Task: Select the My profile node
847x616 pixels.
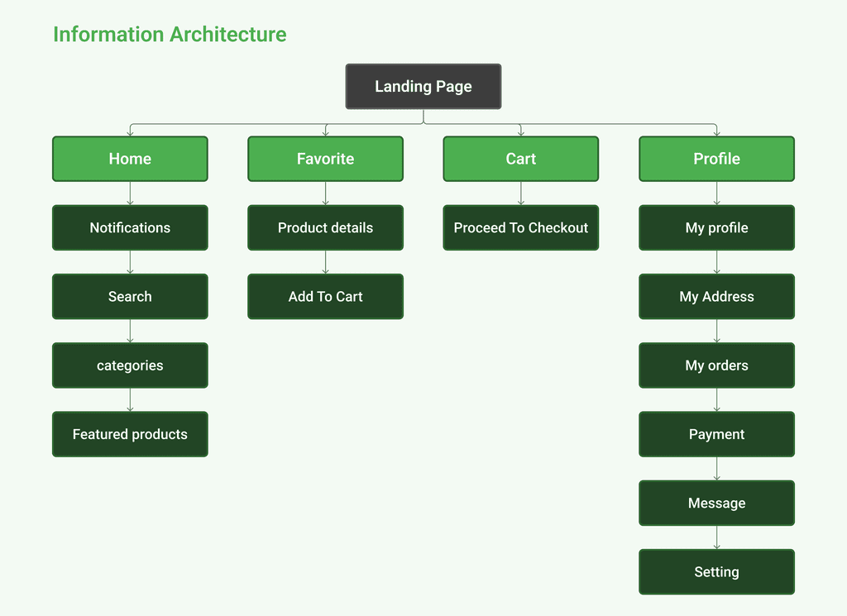Action: [x=717, y=228]
